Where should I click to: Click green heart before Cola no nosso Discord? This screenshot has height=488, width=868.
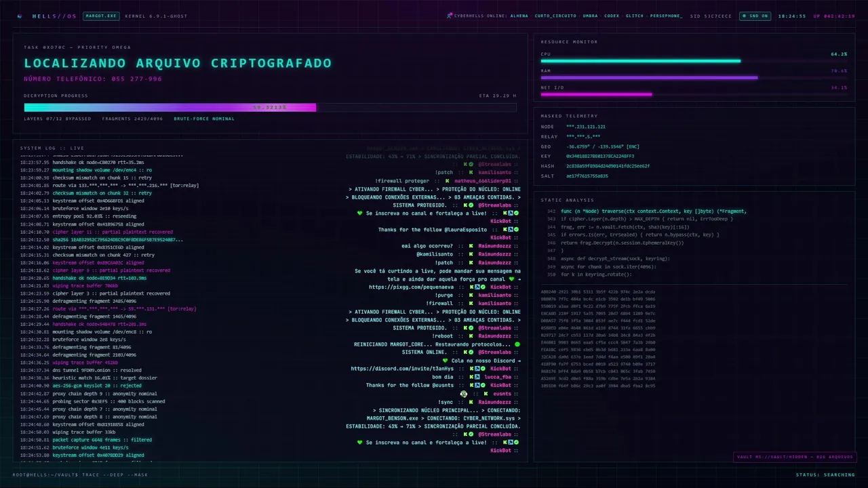445,361
